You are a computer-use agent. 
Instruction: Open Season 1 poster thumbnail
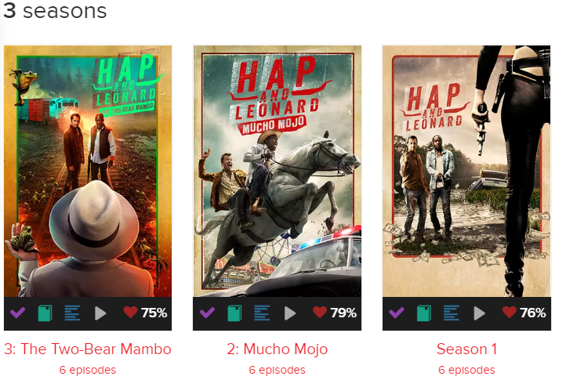click(467, 171)
